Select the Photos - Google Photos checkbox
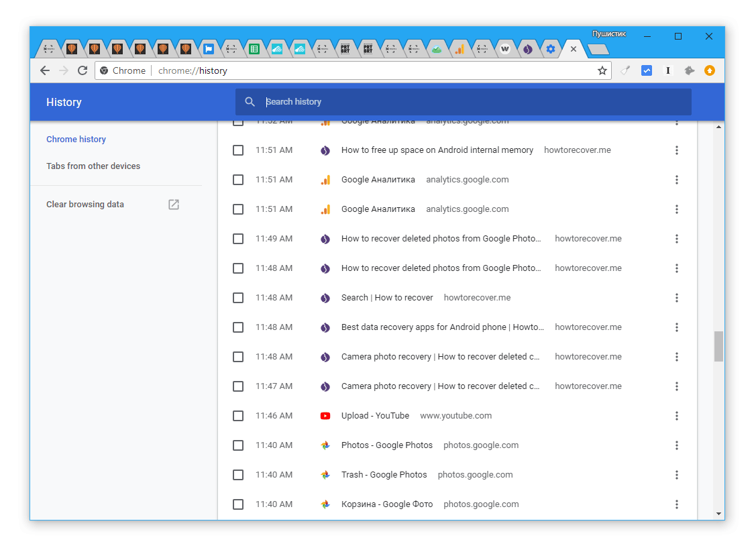The width and height of the screenshot is (756, 548). pyautogui.click(x=238, y=445)
